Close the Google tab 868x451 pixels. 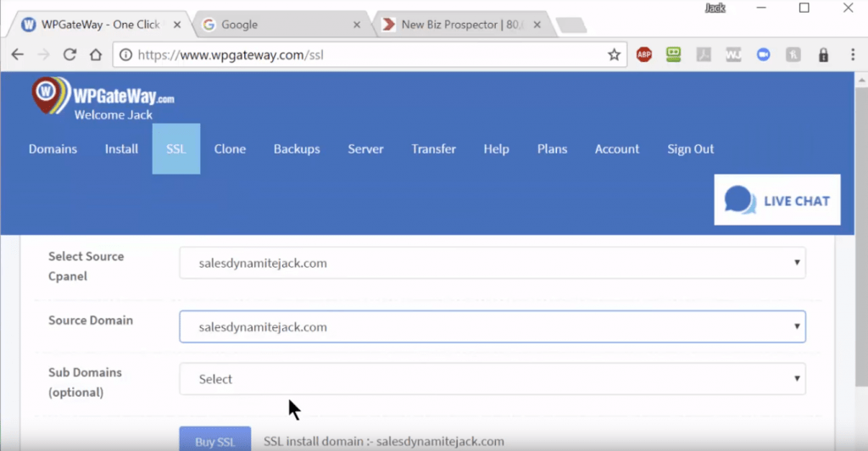357,25
